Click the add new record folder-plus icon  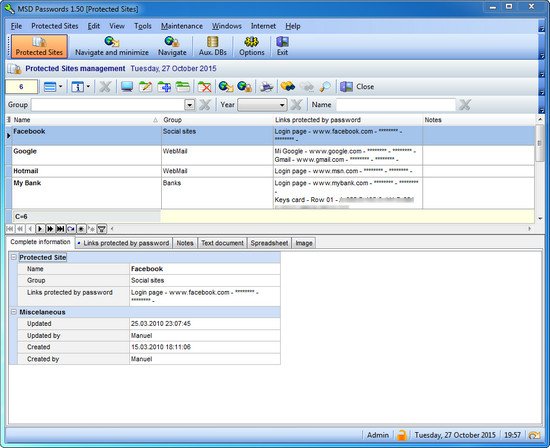coord(164,87)
